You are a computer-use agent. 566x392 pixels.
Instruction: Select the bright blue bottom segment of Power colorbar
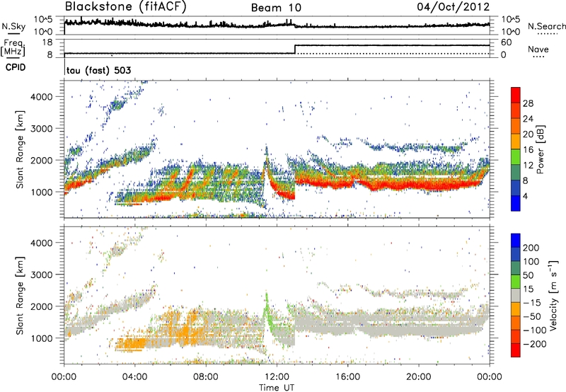tap(516, 203)
